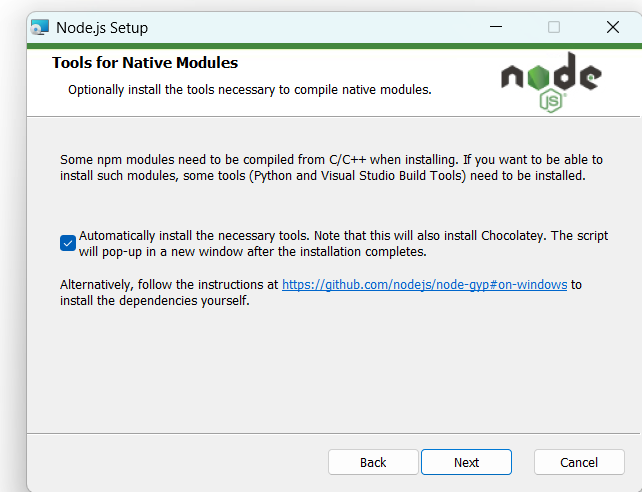Click the letter 'e' of the node wordmark
This screenshot has height=492, width=642.
pos(590,78)
